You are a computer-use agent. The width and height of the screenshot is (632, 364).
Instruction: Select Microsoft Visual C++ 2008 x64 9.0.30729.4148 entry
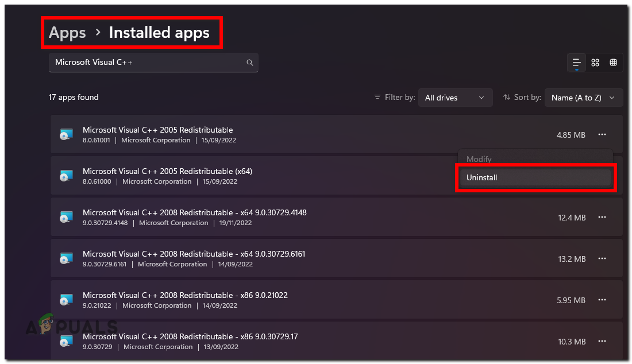[x=337, y=218]
